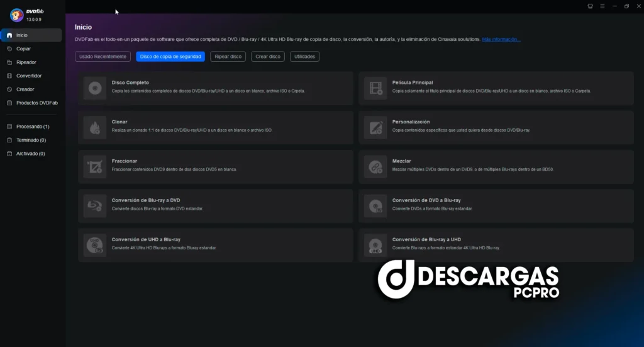The image size is (644, 347).
Task: Click the Conversión de UHD a Blu-ray icon
Action: point(95,245)
